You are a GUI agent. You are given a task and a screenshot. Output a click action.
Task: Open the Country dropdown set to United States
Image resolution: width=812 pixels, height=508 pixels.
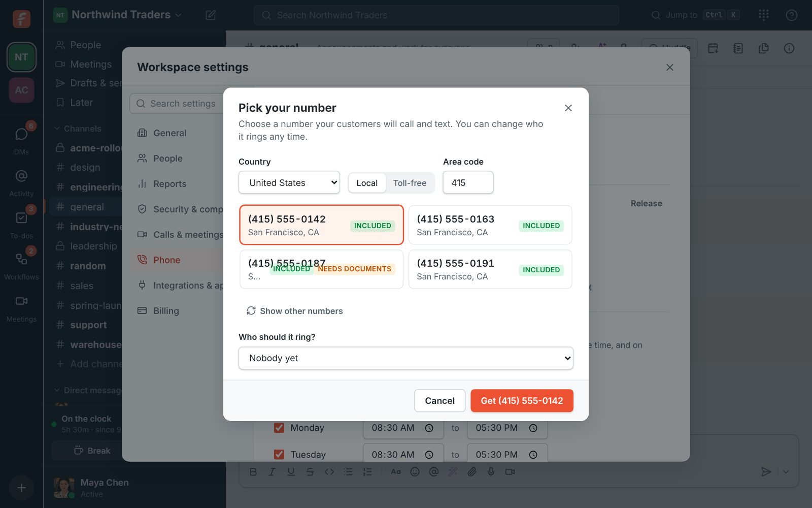click(289, 182)
